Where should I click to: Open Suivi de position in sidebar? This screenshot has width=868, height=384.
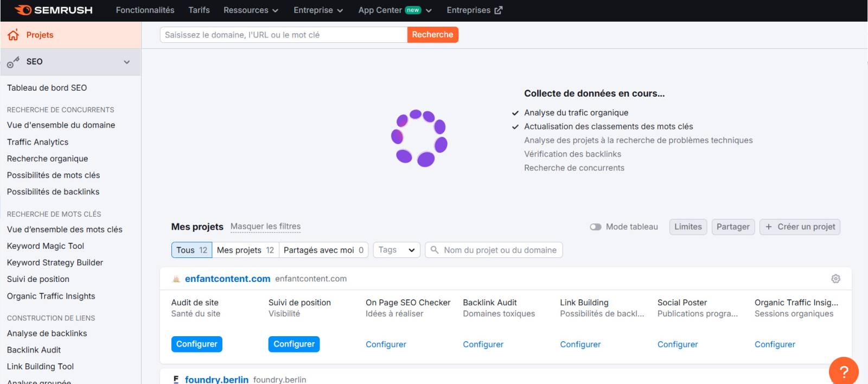38,279
